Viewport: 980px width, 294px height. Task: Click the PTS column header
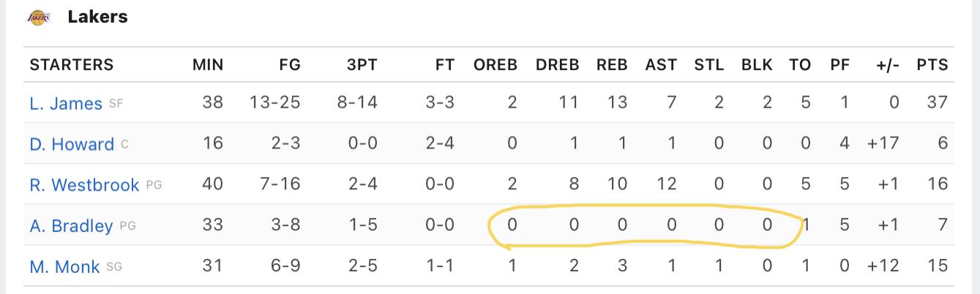tap(932, 64)
